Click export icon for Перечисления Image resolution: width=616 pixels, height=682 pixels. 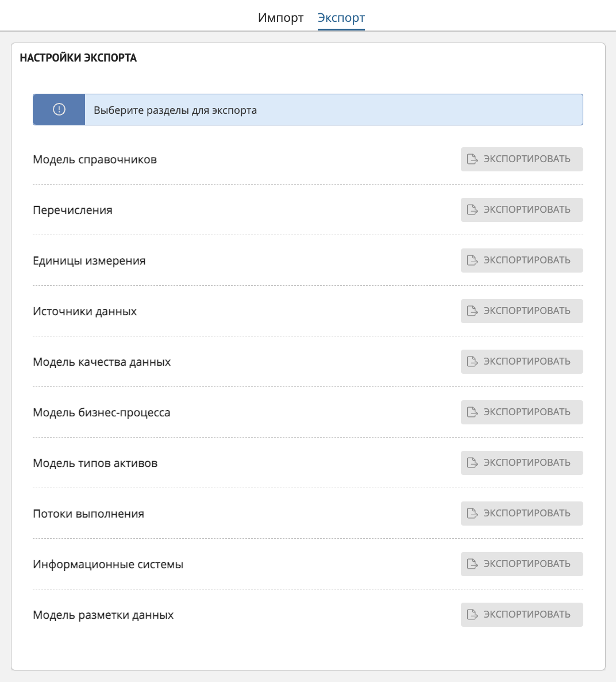472,210
